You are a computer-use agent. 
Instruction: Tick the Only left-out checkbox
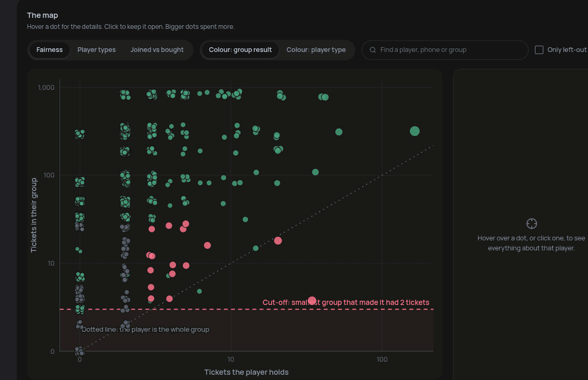[539, 50]
